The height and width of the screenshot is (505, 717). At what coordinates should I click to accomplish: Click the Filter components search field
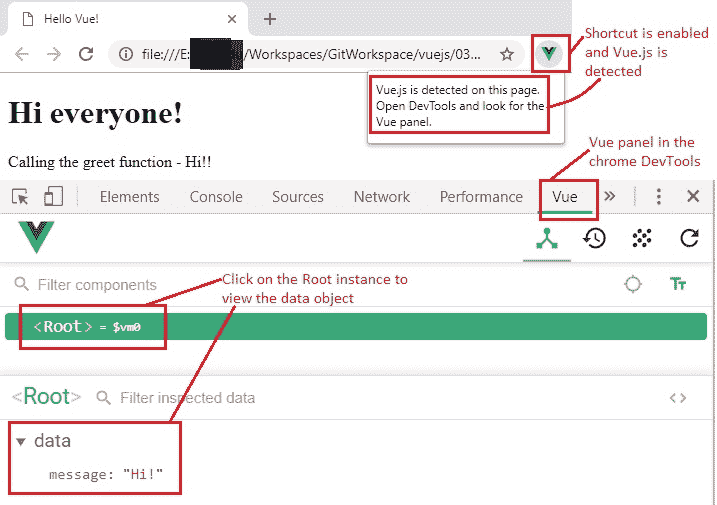tap(97, 285)
